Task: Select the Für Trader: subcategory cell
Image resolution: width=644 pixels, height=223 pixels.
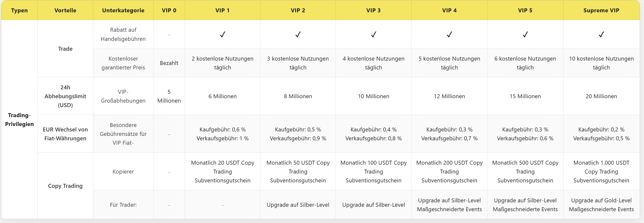Action: pos(123,205)
